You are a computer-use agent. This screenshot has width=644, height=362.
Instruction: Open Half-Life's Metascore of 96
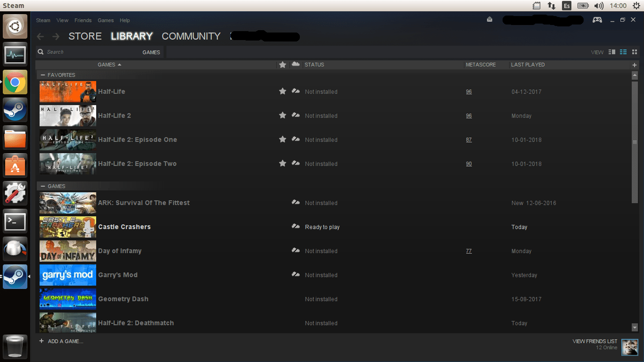click(x=469, y=91)
